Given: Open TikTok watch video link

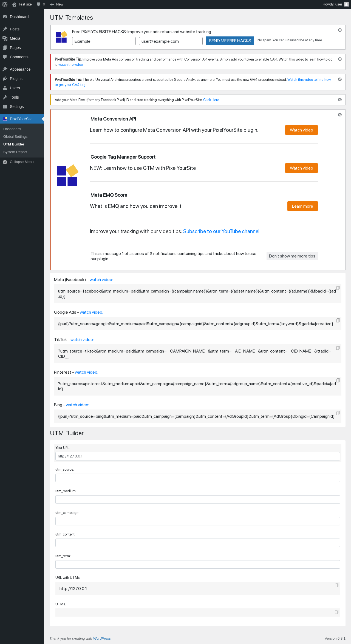Looking at the screenshot, I should 82,340.
